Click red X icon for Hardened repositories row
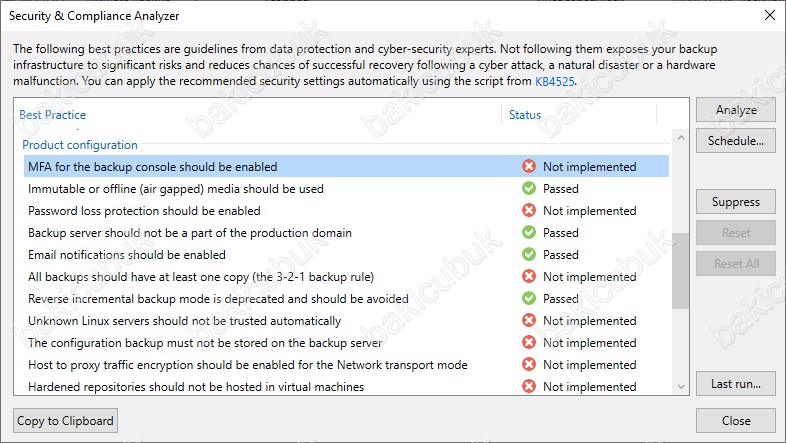 click(528, 386)
